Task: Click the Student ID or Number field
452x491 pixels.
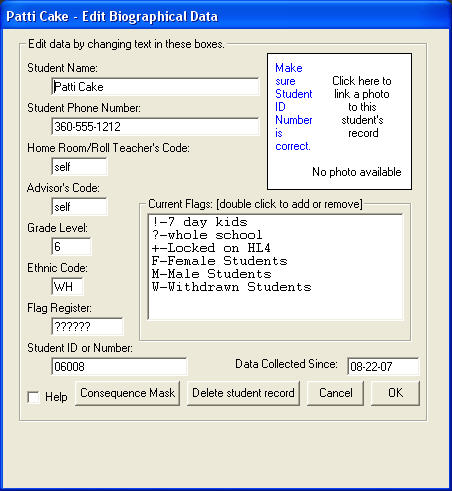Action: click(120, 367)
